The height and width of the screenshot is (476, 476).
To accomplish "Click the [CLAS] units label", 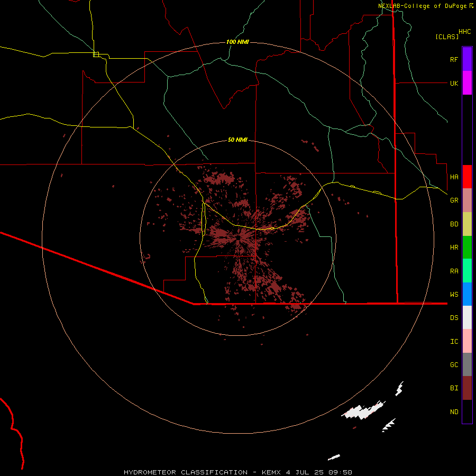I will (x=447, y=36).
